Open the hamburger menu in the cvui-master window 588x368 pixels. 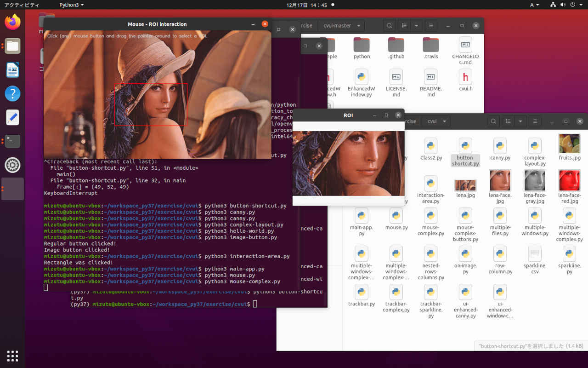pos(430,26)
